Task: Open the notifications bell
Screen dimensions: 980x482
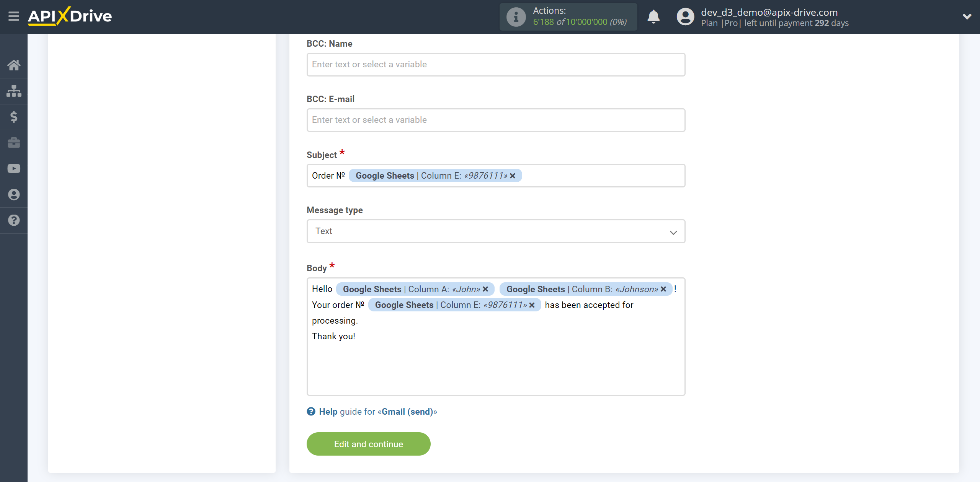Action: click(x=653, y=17)
